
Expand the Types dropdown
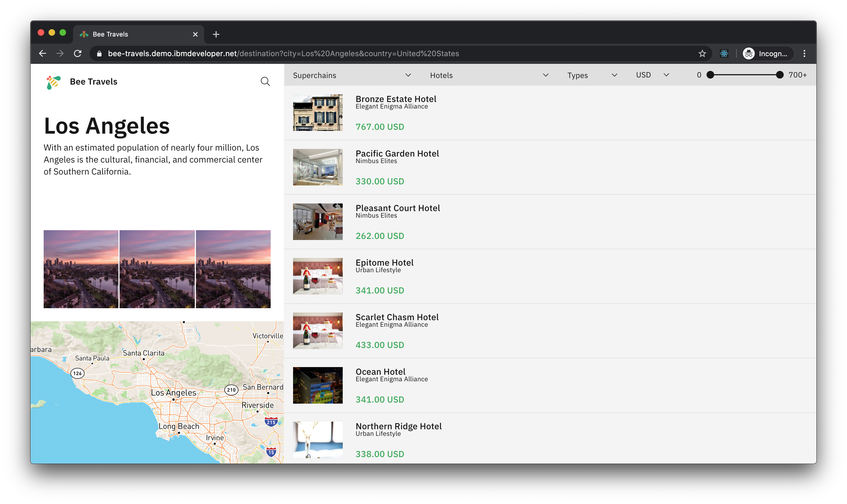click(x=592, y=75)
